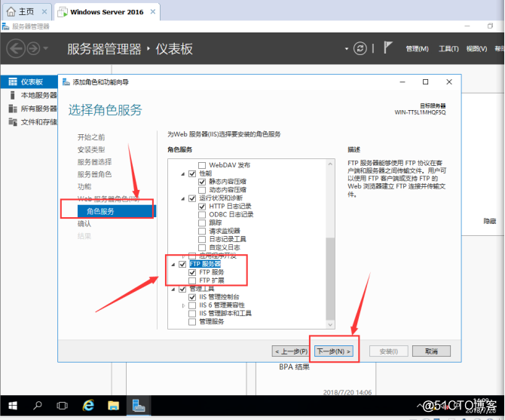Go to 服务器选择 wizard step

(x=94, y=161)
